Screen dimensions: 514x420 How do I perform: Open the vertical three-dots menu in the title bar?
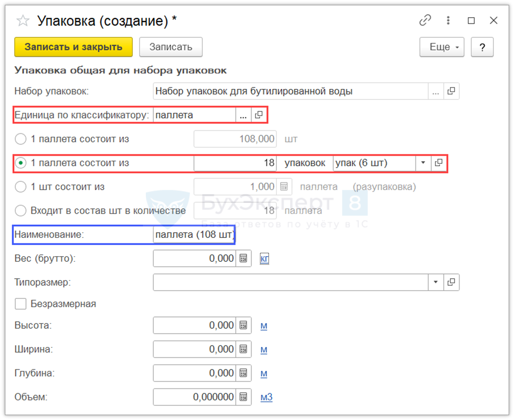[448, 21]
